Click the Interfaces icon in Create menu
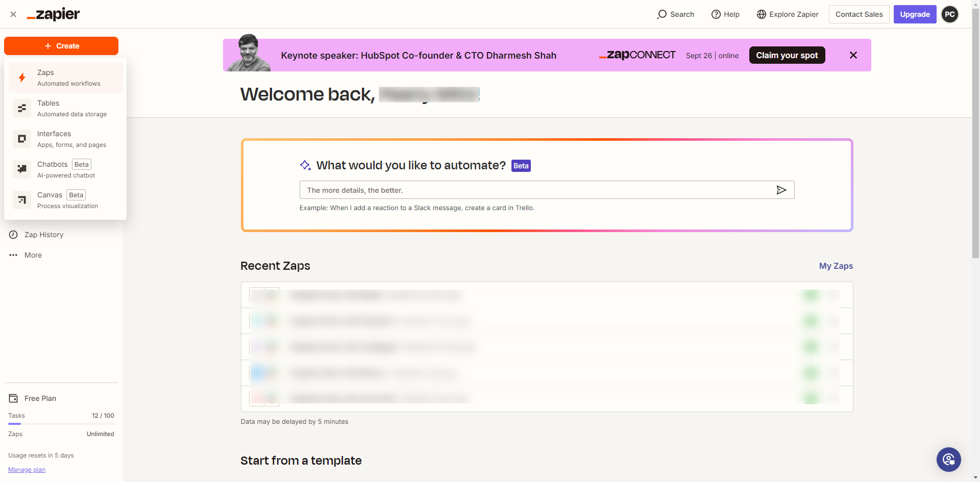 pyautogui.click(x=22, y=139)
